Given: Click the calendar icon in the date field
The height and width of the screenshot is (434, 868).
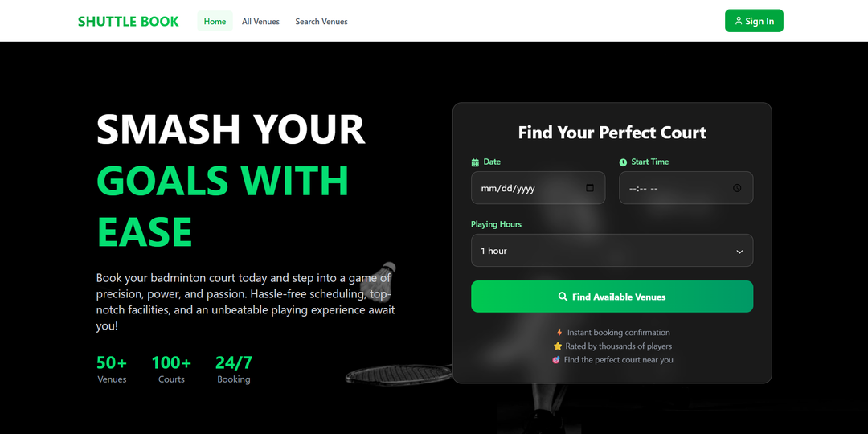Looking at the screenshot, I should (x=590, y=187).
